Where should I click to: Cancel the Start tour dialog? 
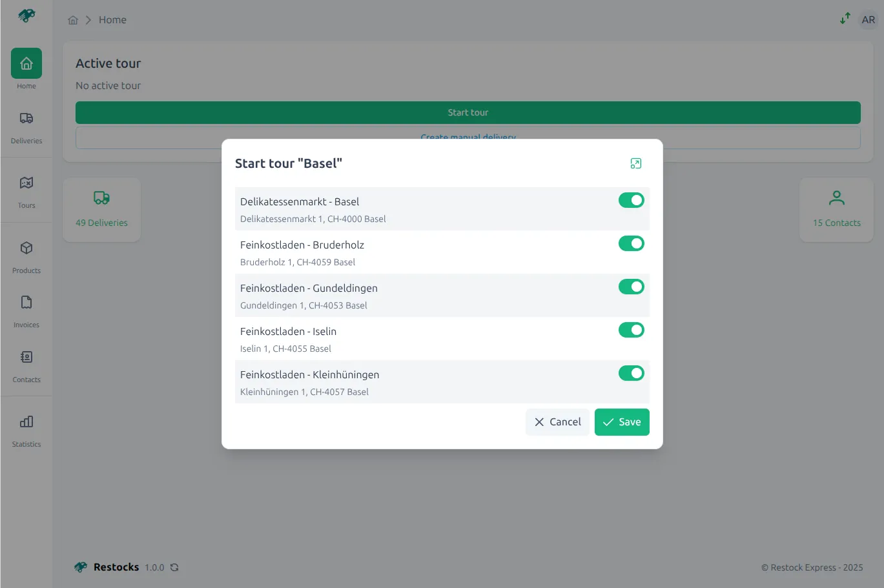pos(557,421)
